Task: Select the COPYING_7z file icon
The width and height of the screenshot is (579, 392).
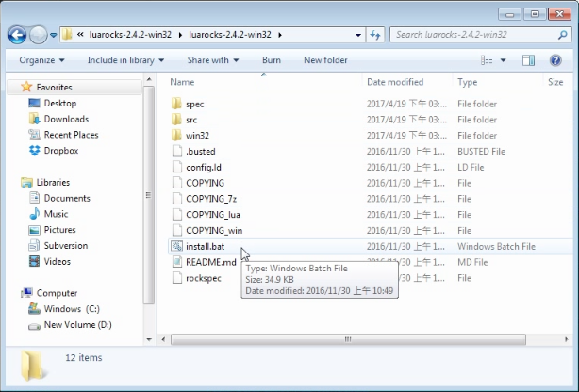Action: tap(177, 199)
